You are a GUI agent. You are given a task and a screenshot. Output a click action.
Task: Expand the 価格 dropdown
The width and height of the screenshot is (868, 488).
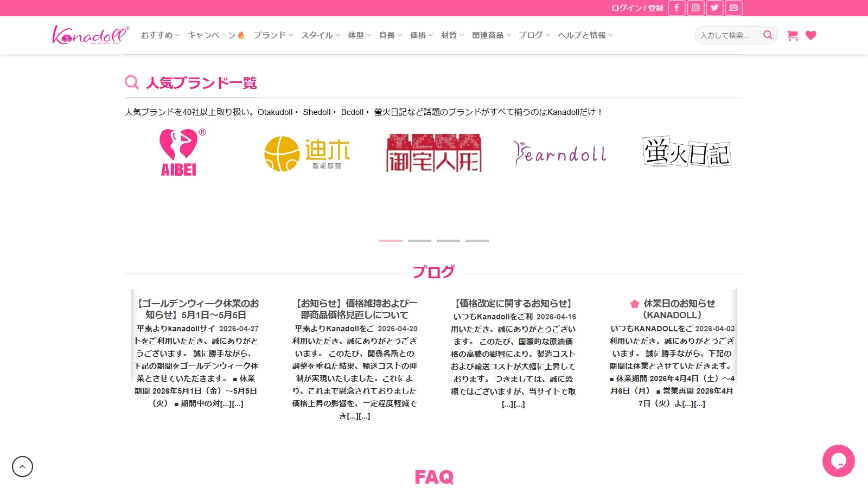[x=422, y=35]
